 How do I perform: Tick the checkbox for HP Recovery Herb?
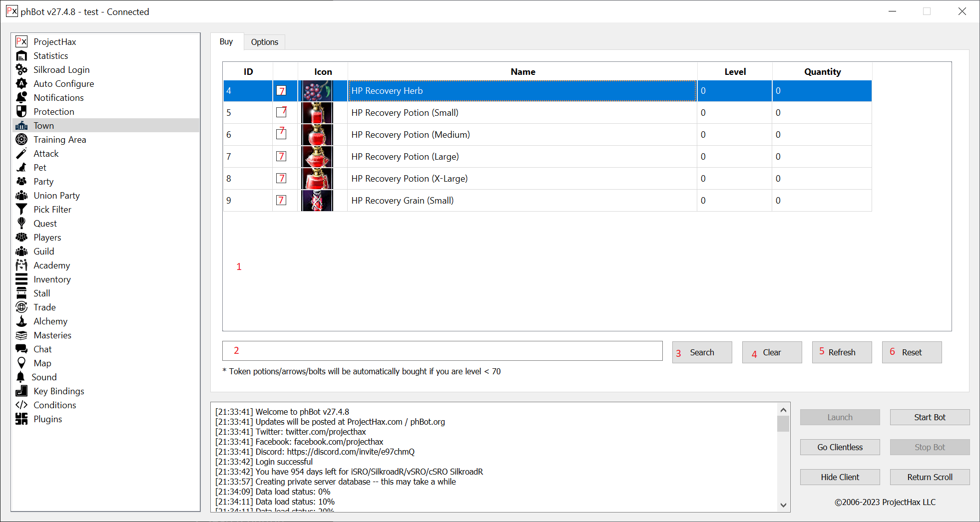[x=281, y=91]
